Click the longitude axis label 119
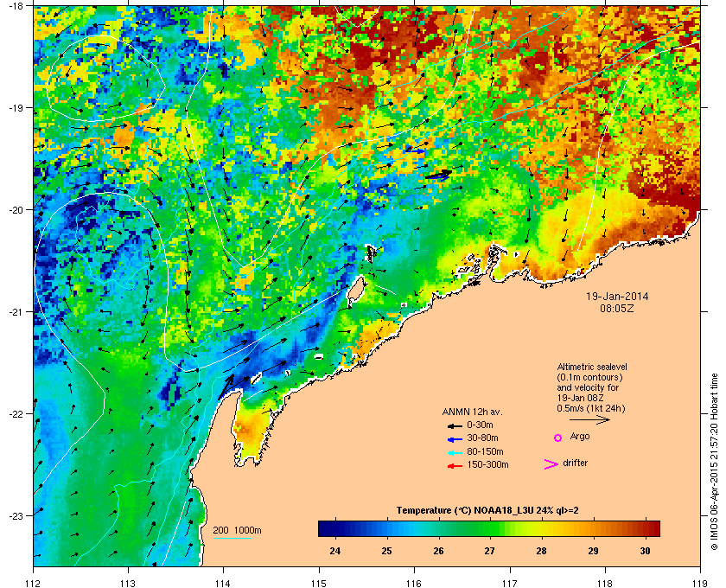This screenshot has height=588, width=726. (x=700, y=583)
